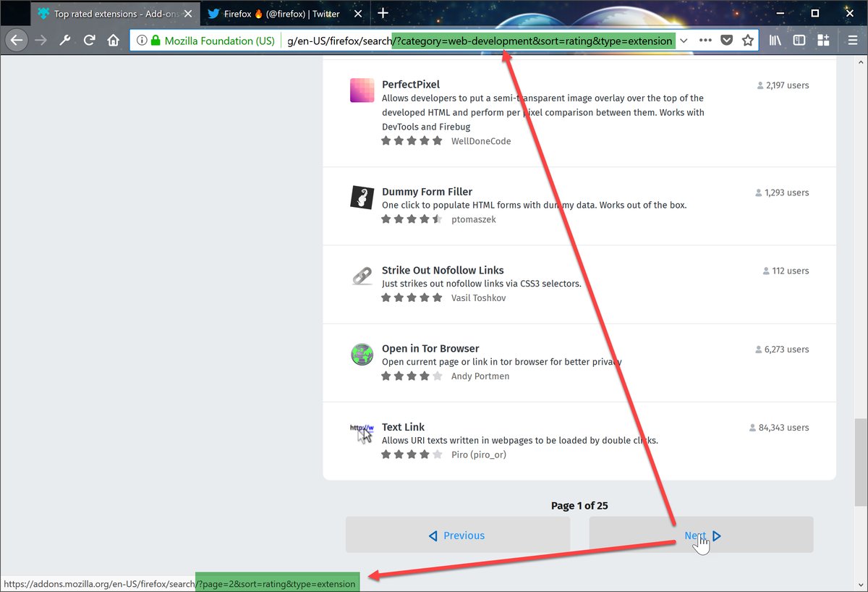Image resolution: width=868 pixels, height=592 pixels.
Task: Click the 84,343 users count
Action: pyautogui.click(x=779, y=428)
